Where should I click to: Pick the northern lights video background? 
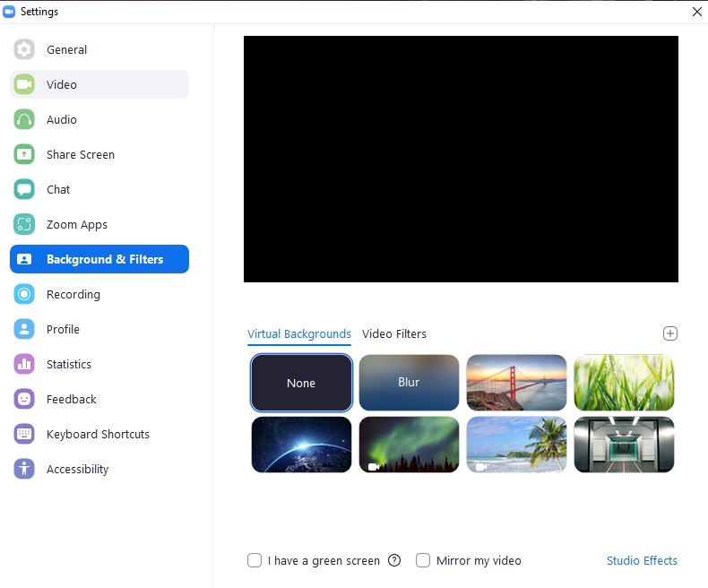409,445
